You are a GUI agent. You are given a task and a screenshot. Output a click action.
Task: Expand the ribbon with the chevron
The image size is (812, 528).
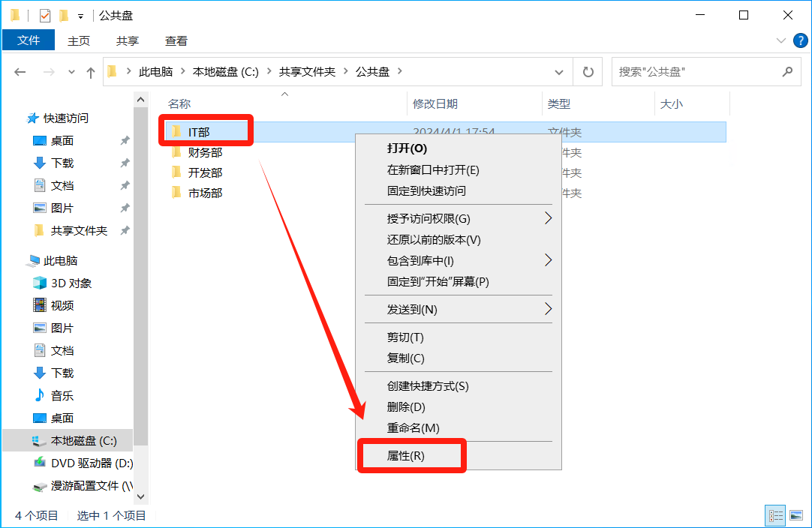780,40
